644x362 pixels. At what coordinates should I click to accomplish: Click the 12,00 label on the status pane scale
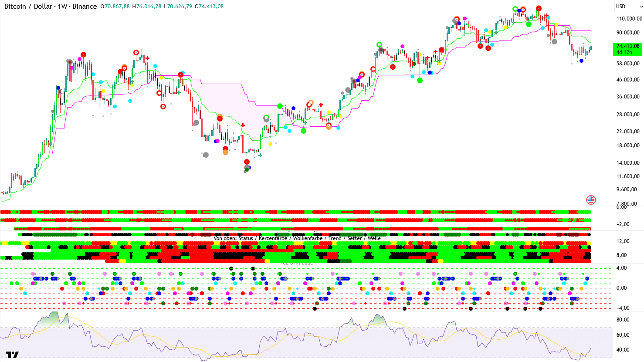[x=623, y=241]
